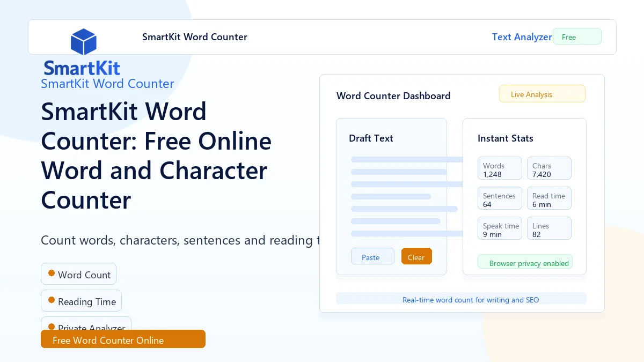The image size is (644, 362).
Task: Click the Paste button under Draft Text
Action: click(372, 256)
